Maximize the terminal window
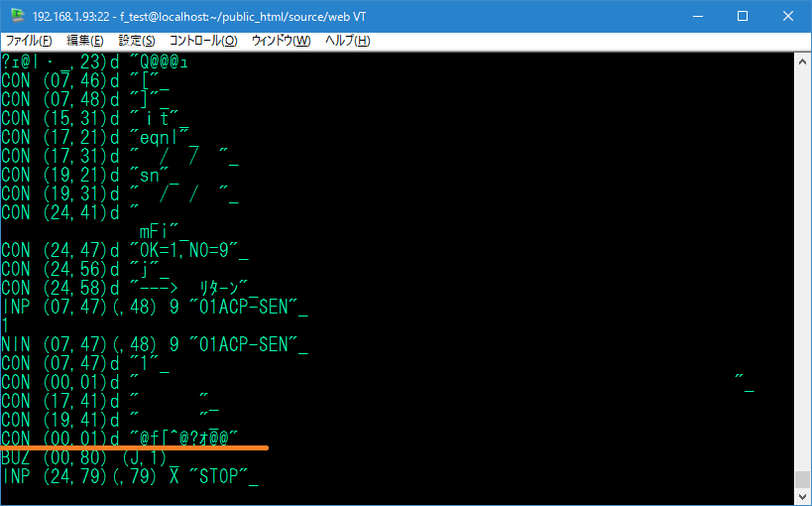Screen dimensions: 812x506 point(743,17)
